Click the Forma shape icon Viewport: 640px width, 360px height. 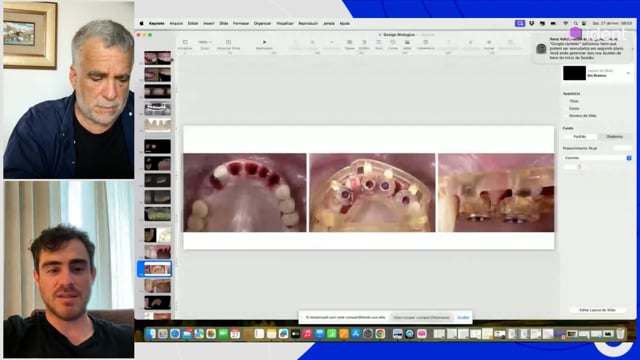(393, 42)
